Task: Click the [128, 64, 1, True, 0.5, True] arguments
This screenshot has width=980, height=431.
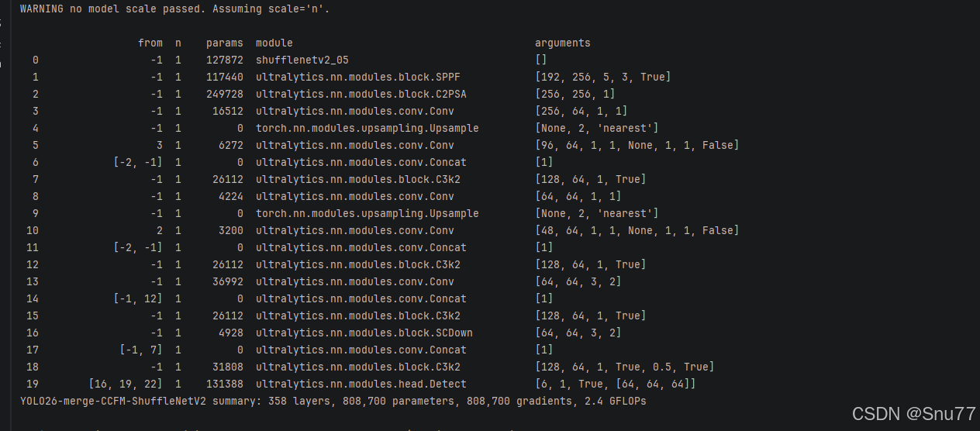Action: (625, 367)
